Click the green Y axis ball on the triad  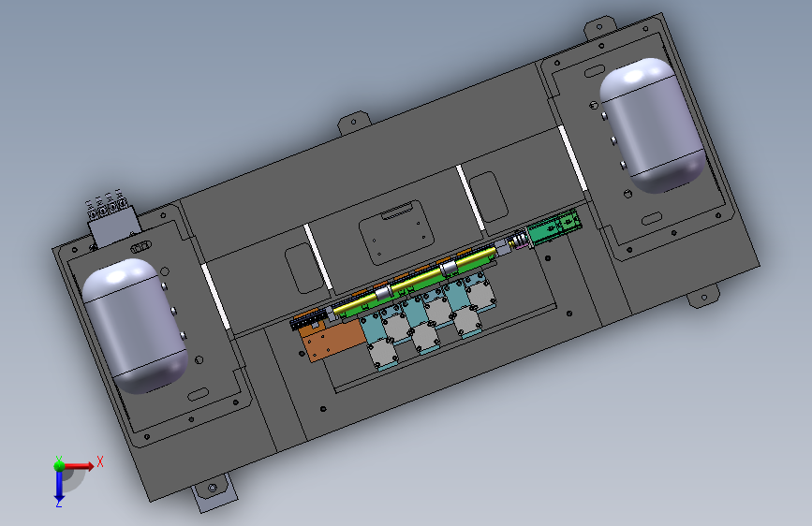point(59,465)
